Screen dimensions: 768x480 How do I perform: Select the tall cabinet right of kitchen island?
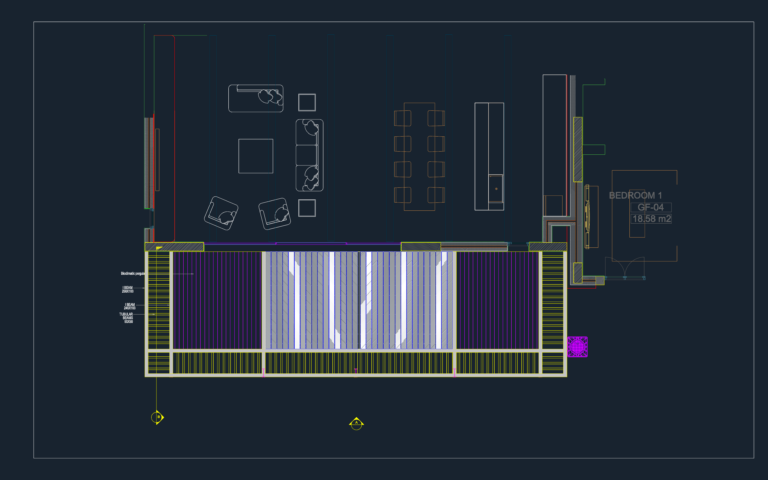tap(554, 145)
